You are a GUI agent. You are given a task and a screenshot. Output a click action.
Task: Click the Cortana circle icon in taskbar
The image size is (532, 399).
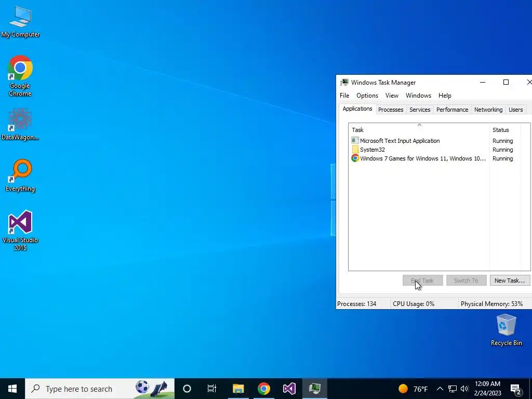pos(187,389)
